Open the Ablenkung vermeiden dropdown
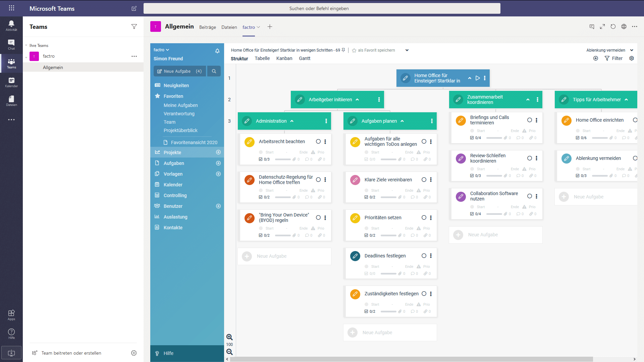The image size is (644, 362). [x=632, y=50]
